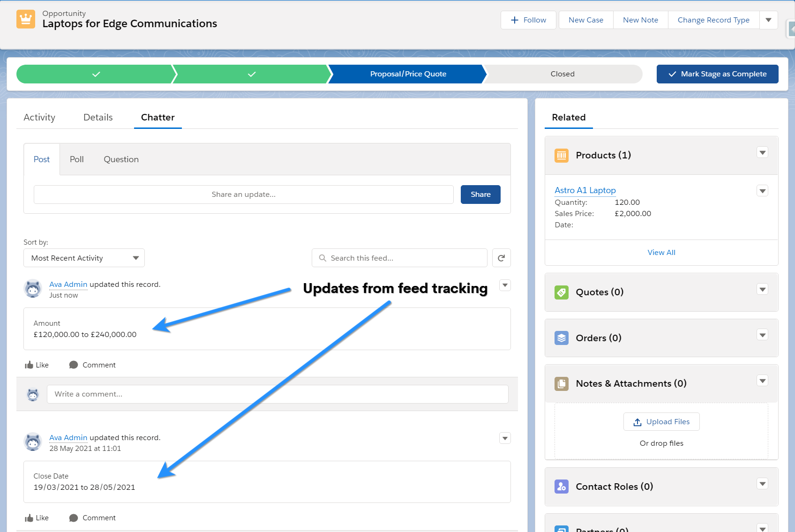Select the Related tab

click(569, 117)
